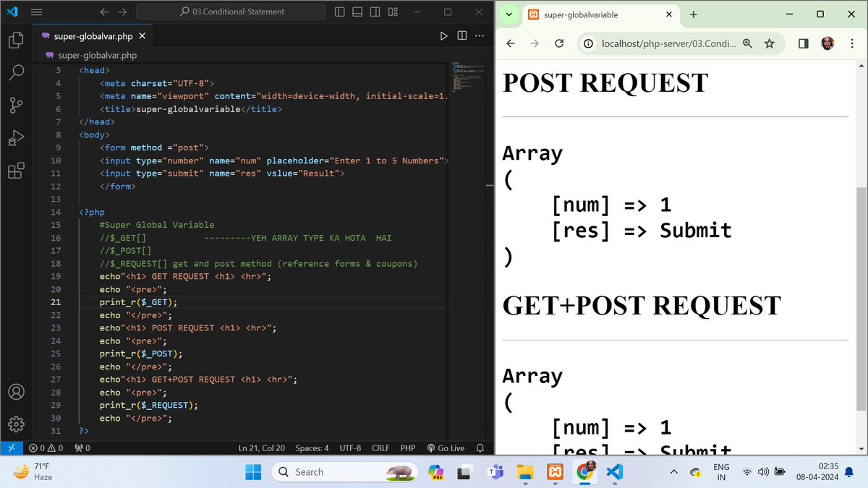Open the Extensions view

point(16,171)
